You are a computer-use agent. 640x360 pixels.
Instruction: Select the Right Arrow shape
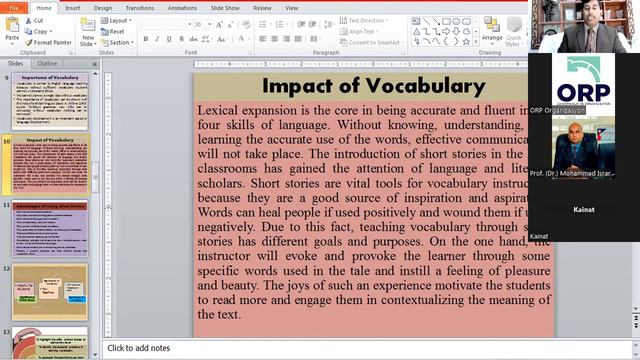coord(446,31)
